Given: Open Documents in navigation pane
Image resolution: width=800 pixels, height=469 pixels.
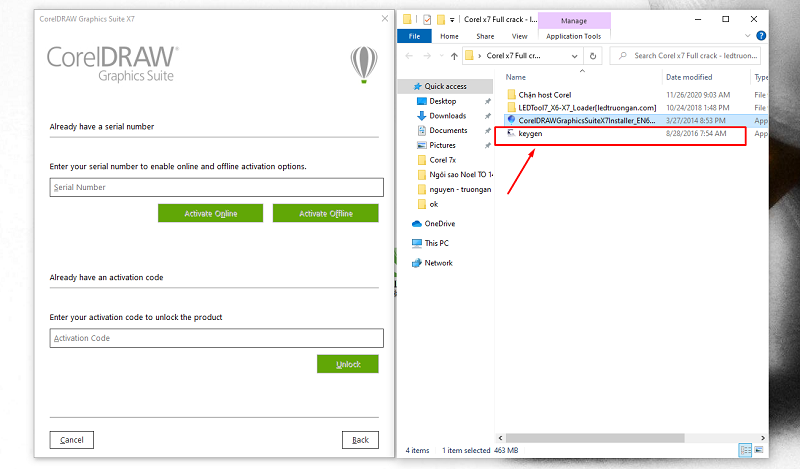Looking at the screenshot, I should [x=448, y=131].
